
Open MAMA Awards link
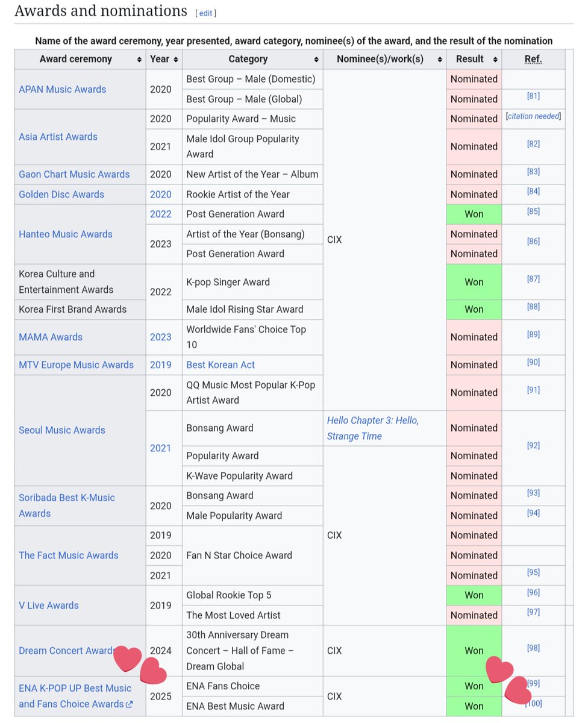click(x=51, y=337)
